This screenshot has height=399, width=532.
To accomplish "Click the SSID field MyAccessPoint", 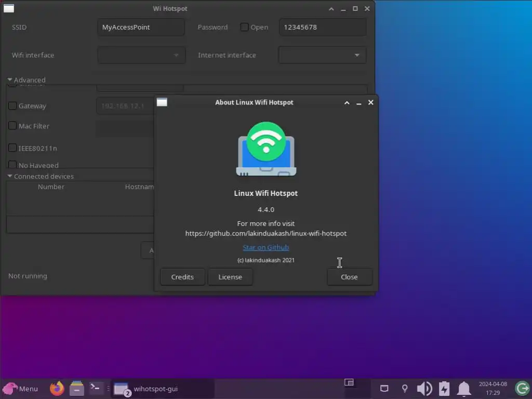I will (x=141, y=27).
